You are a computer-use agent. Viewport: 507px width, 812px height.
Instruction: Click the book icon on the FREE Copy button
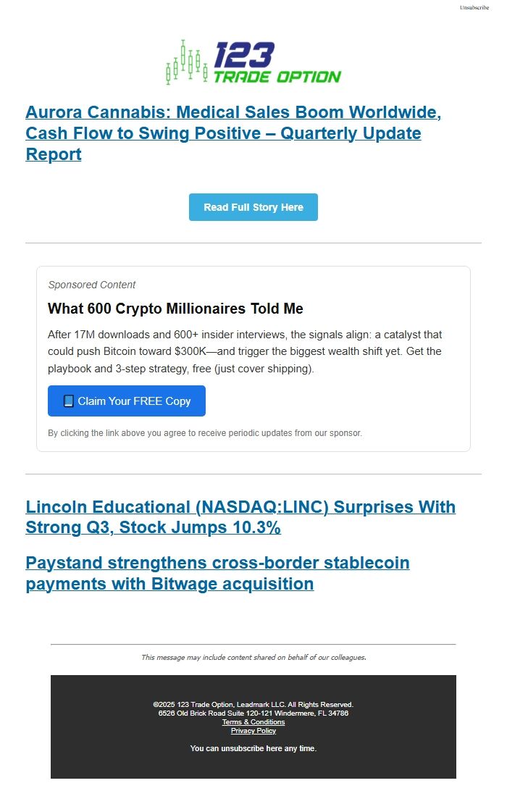(68, 401)
